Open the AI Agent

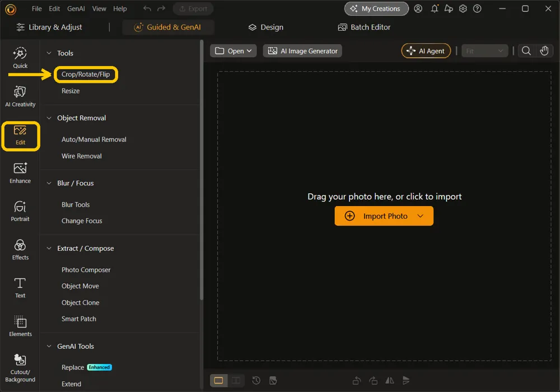pyautogui.click(x=426, y=51)
